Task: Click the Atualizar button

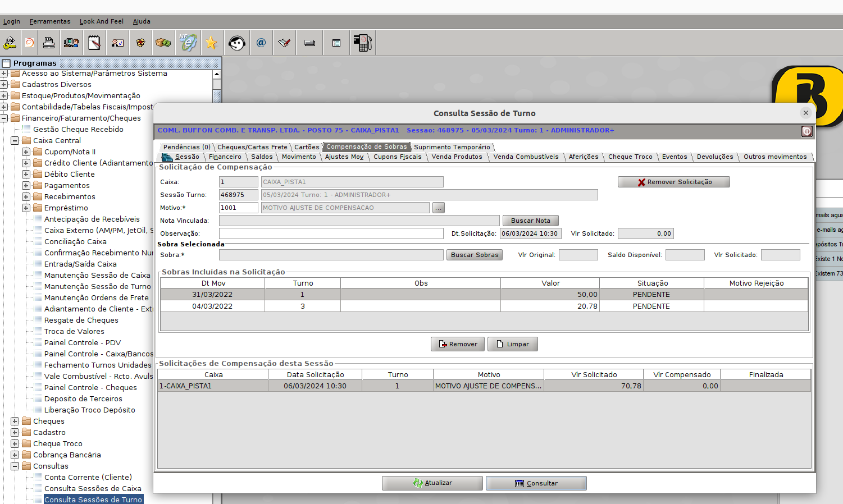Action: [432, 483]
